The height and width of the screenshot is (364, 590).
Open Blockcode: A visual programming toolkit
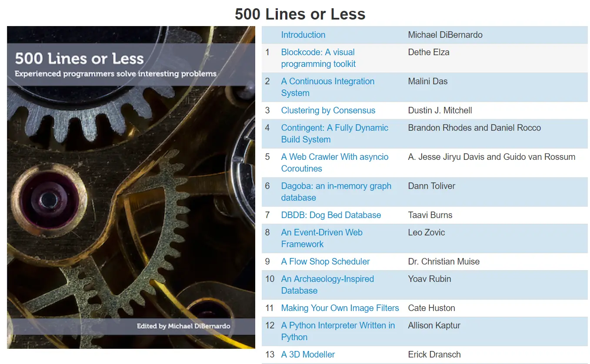[x=318, y=58]
